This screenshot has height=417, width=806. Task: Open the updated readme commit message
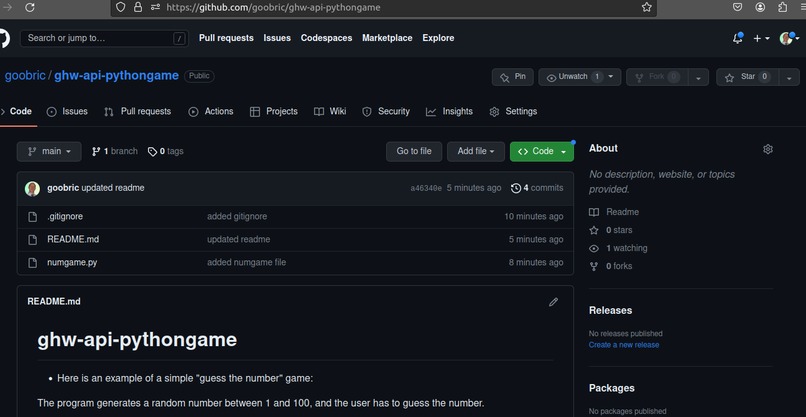[x=113, y=188]
